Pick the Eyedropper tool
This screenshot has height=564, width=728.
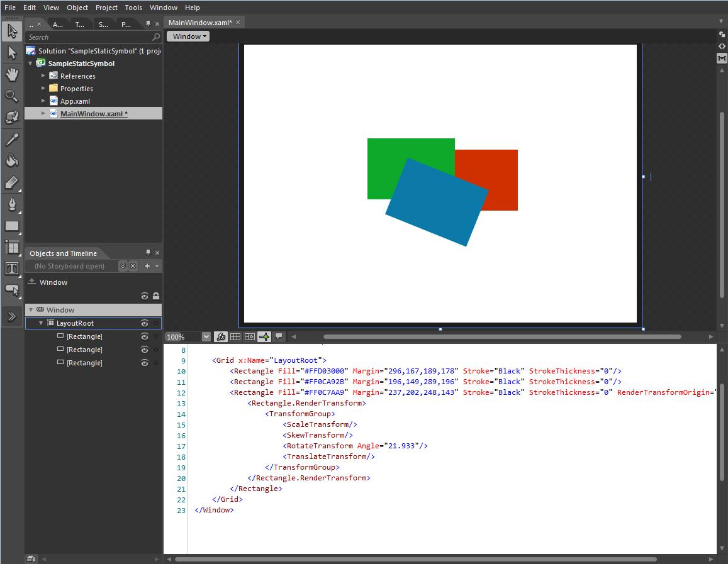12,140
